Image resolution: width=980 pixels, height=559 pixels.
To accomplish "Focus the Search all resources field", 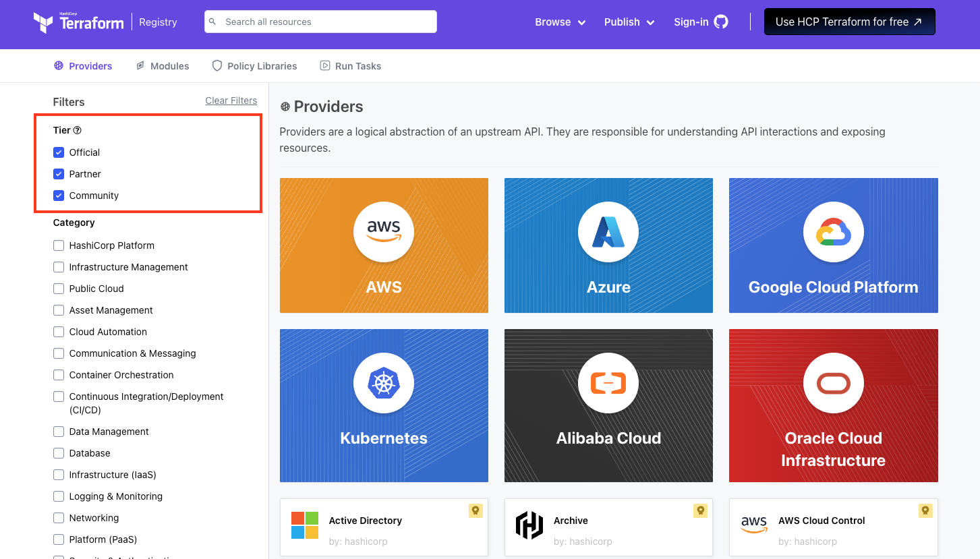I will tap(321, 22).
